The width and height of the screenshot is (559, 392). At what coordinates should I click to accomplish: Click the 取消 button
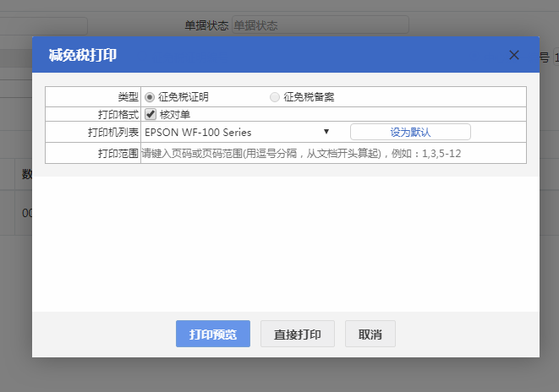370,334
